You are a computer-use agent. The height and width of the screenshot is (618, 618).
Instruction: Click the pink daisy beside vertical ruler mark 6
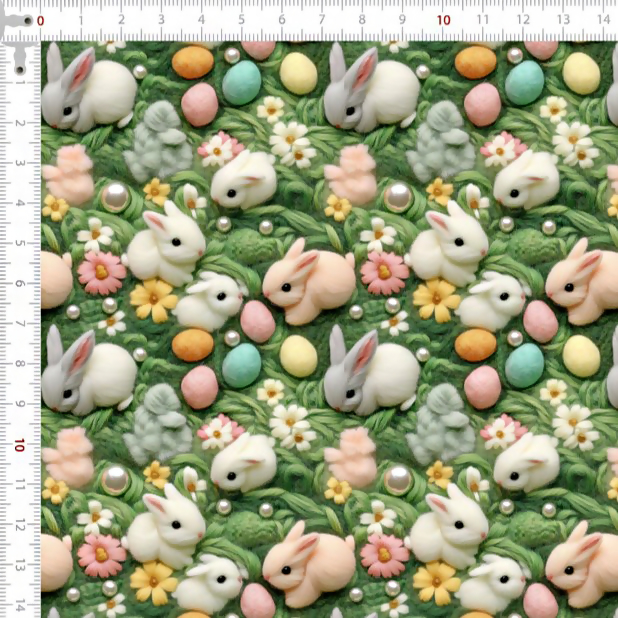click(102, 271)
